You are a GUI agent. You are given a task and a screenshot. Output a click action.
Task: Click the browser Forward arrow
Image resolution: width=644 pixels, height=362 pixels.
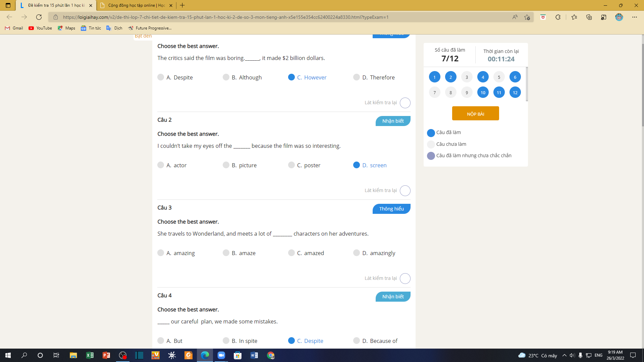[24, 17]
